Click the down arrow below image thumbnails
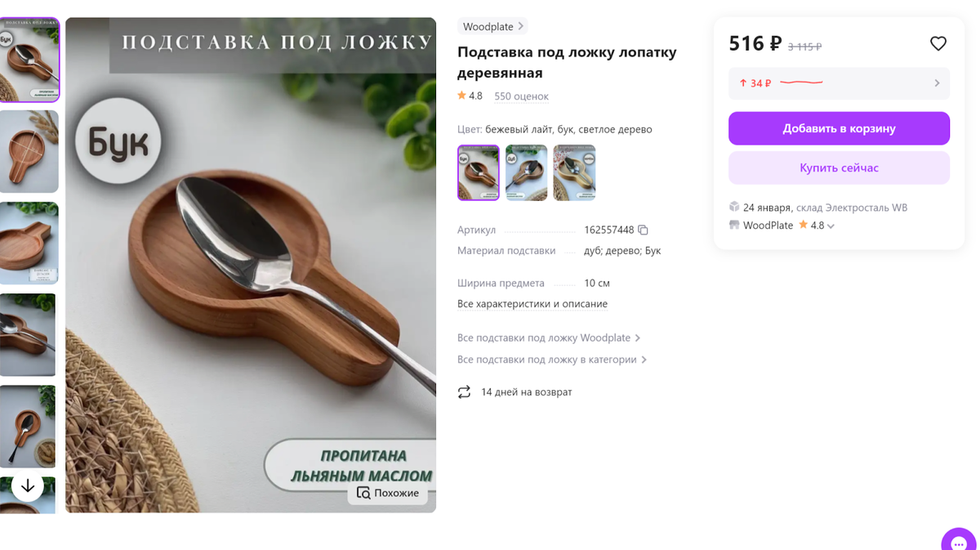Image resolution: width=980 pixels, height=550 pixels. tap(28, 485)
